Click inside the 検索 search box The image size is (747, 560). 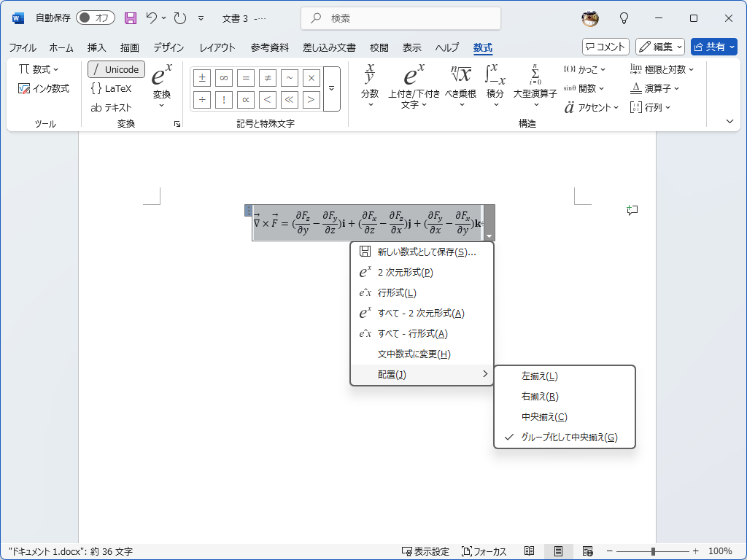pyautogui.click(x=400, y=18)
